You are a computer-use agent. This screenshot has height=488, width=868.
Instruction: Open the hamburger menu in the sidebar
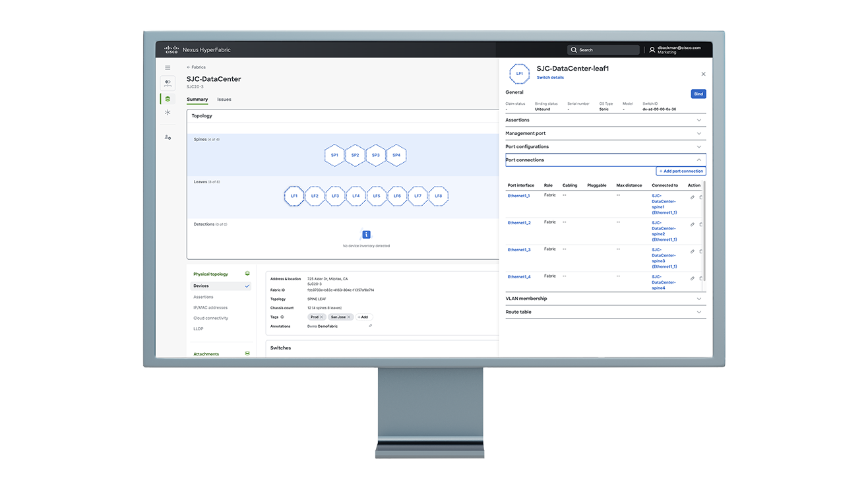(x=168, y=68)
